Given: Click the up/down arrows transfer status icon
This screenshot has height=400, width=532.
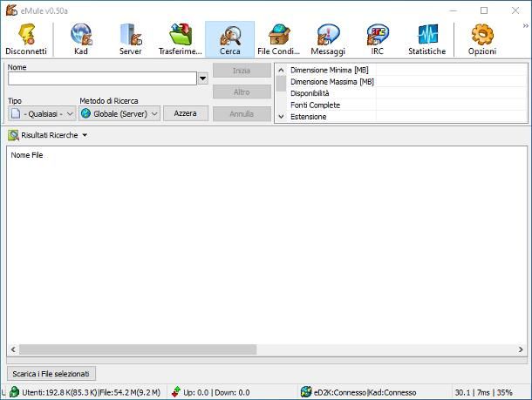Looking at the screenshot, I should click(x=176, y=392).
